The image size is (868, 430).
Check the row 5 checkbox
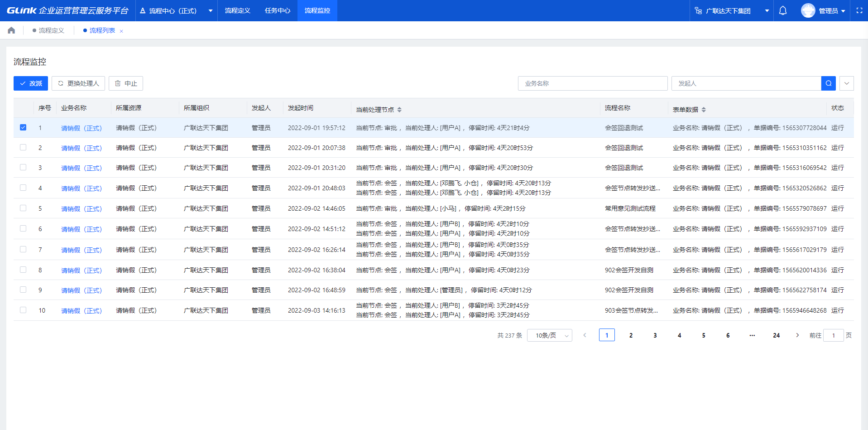tap(23, 208)
